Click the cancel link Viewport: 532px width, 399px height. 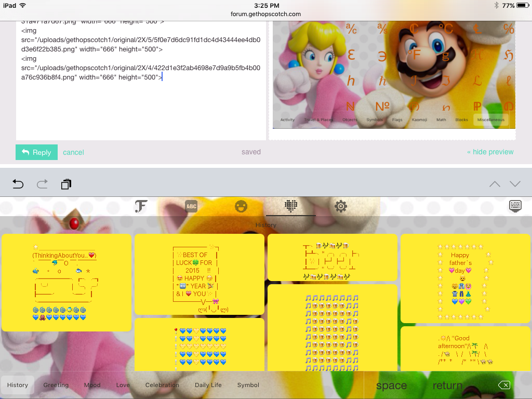(x=73, y=152)
